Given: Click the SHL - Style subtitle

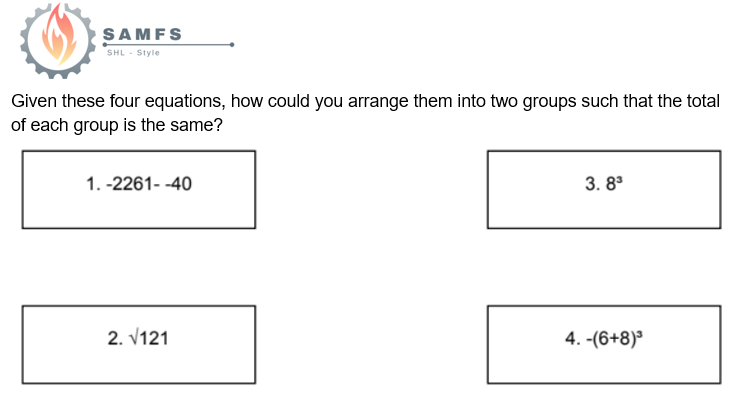Looking at the screenshot, I should [x=133, y=53].
